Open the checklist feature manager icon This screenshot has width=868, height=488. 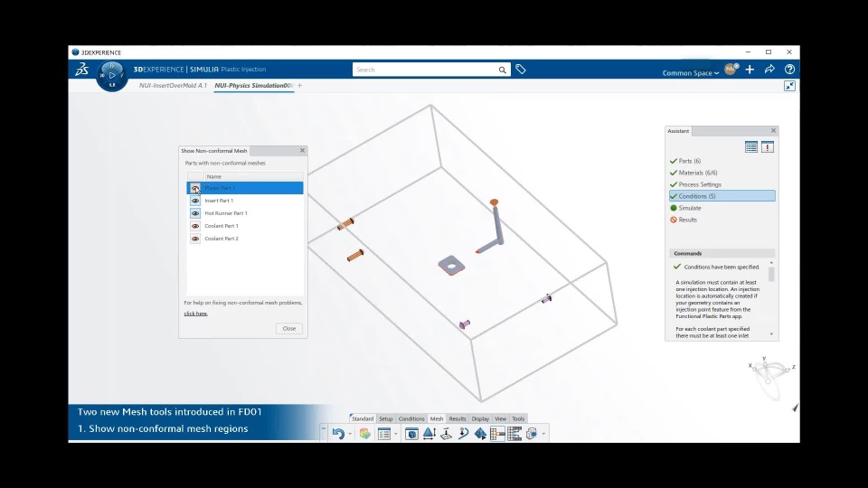point(384,434)
